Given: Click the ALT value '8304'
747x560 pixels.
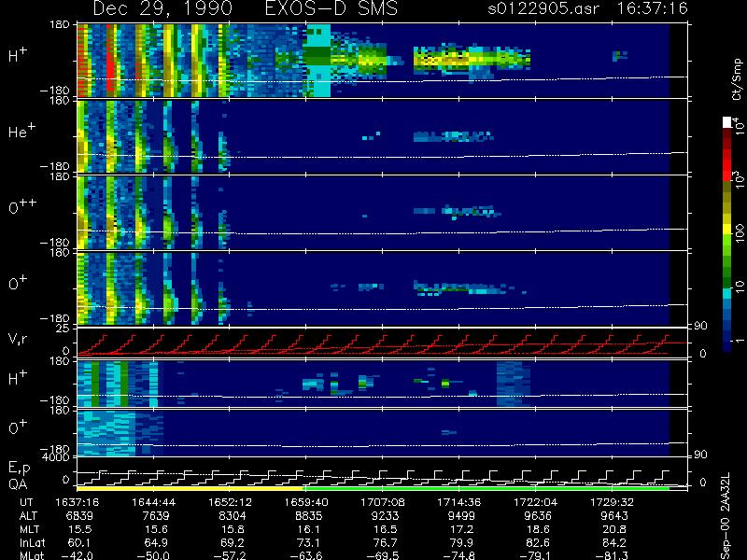Looking at the screenshot, I should 233,516.
